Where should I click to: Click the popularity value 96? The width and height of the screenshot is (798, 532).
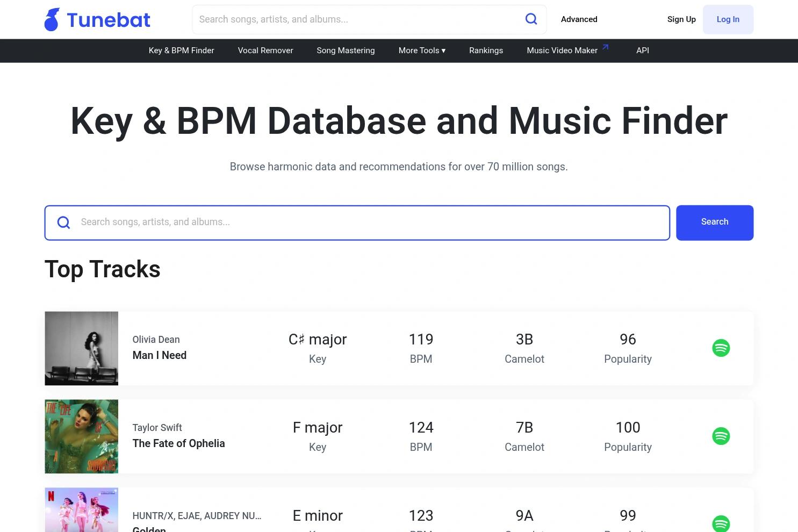click(628, 340)
